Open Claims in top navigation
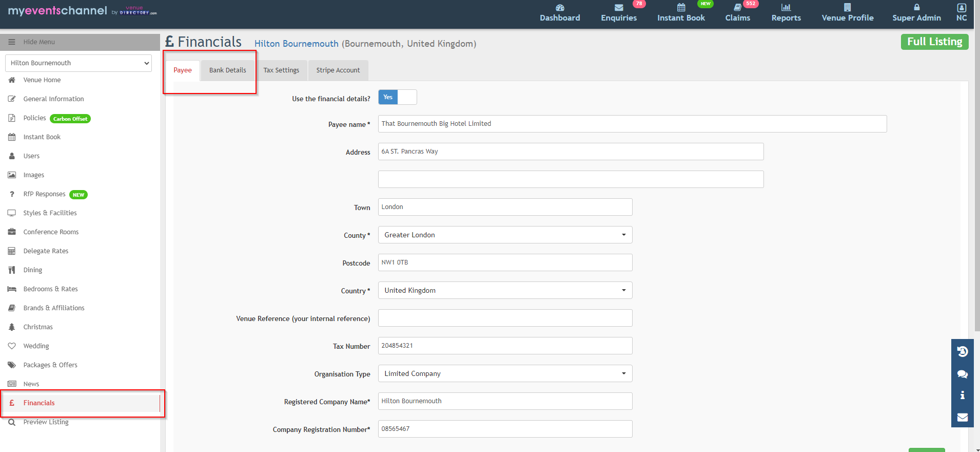Screen dimensions: 980x452 pyautogui.click(x=737, y=13)
